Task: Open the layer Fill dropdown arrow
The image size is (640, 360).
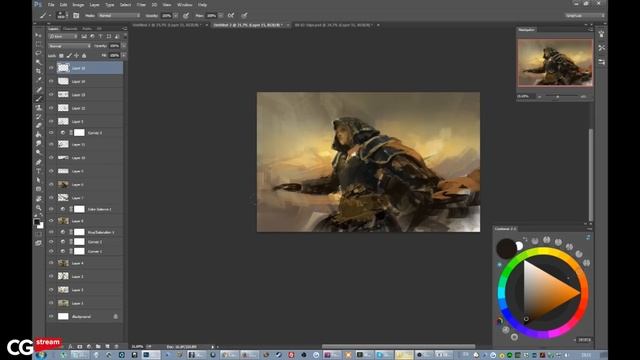Action: click(124, 56)
